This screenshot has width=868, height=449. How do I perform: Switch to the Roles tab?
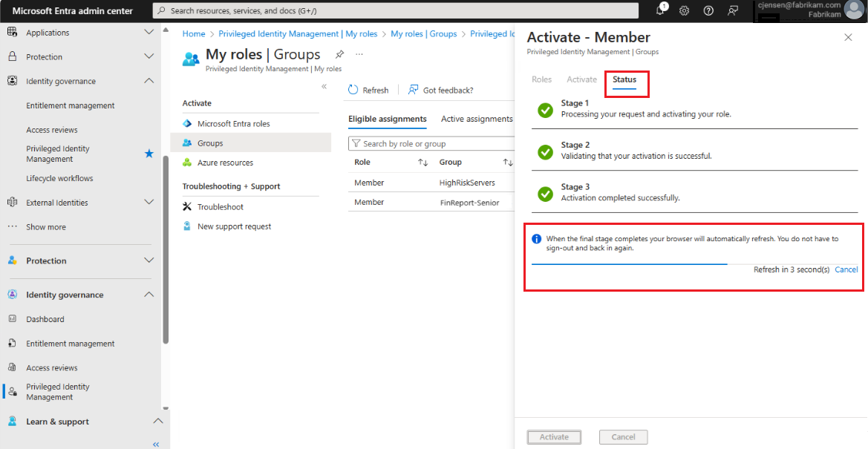(541, 79)
